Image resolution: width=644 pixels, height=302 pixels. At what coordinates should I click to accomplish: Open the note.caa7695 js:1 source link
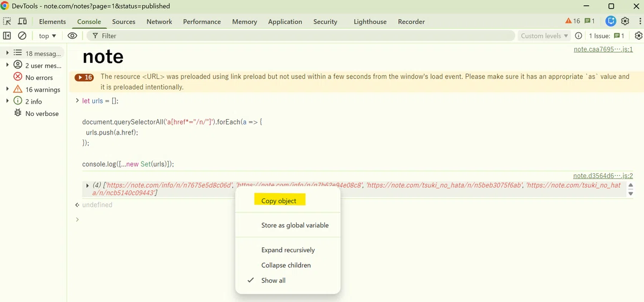point(603,49)
